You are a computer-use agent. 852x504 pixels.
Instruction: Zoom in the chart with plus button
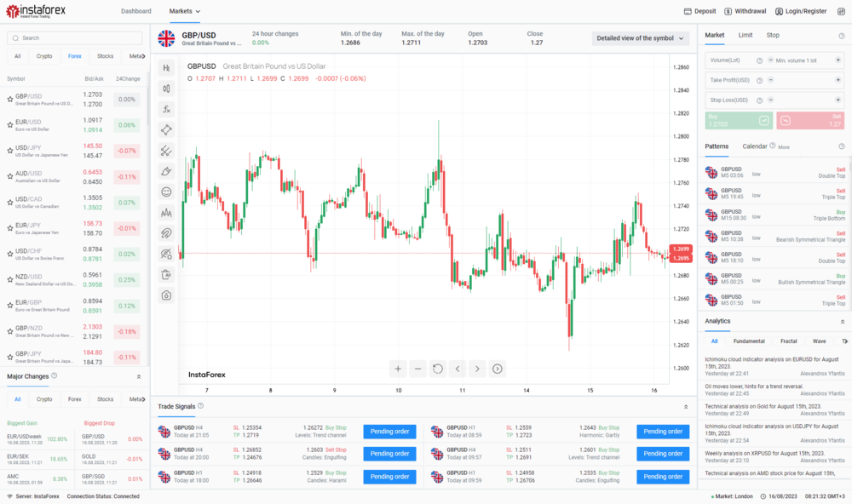tap(398, 369)
